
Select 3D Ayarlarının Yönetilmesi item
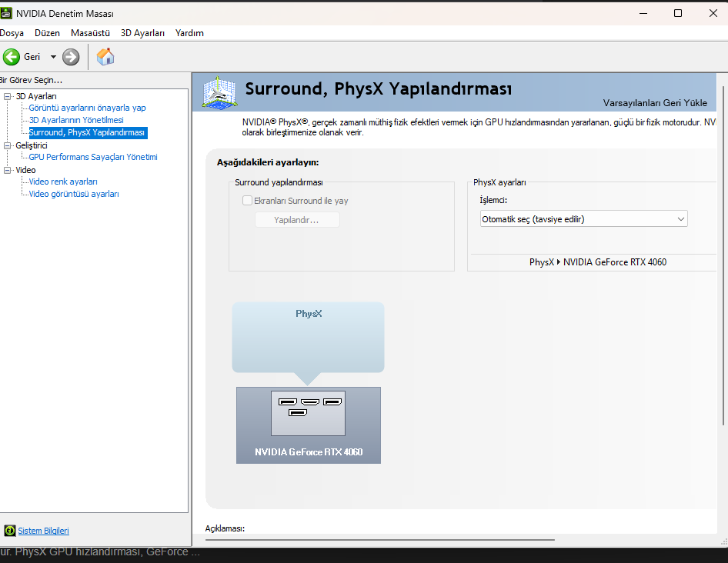[76, 120]
